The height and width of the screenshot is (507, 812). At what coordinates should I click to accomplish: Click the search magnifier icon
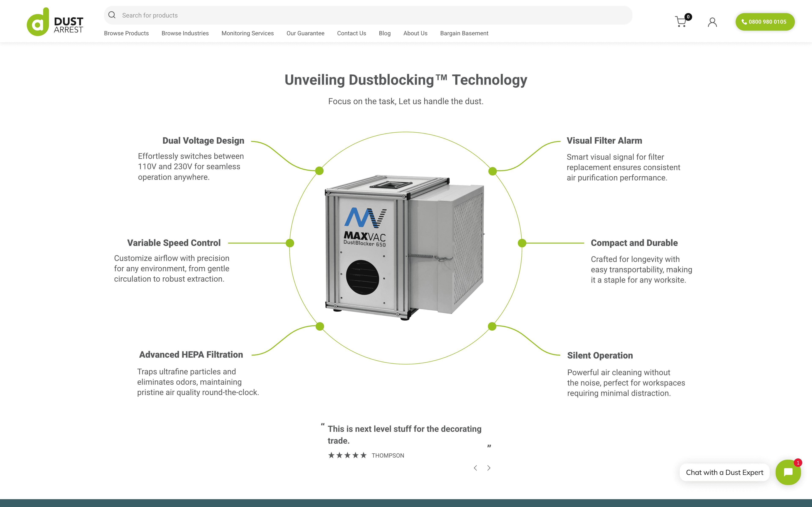click(x=112, y=15)
